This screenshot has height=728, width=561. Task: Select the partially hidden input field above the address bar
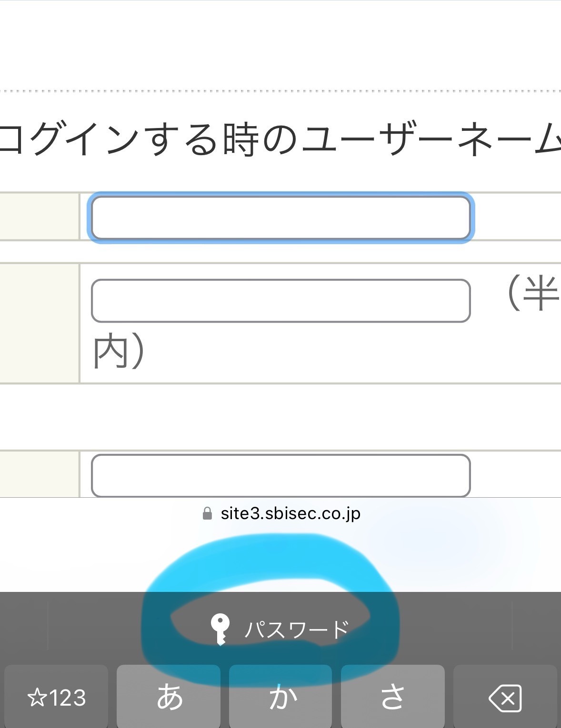(280, 476)
